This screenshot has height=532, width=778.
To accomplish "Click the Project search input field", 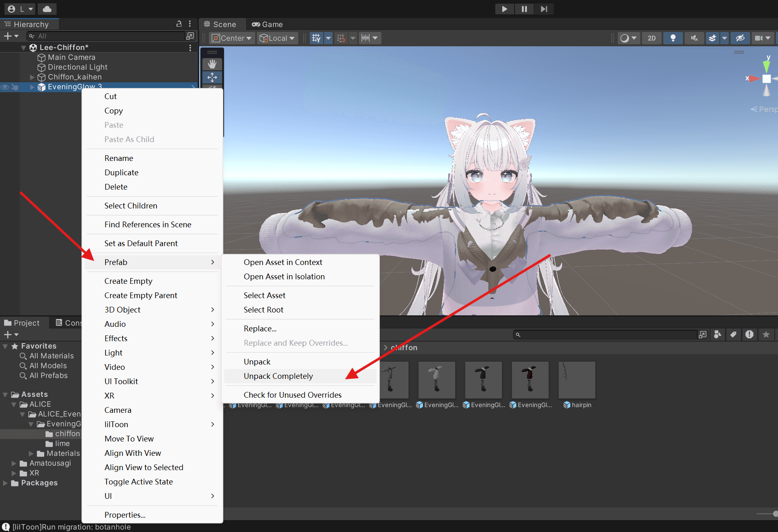I will [x=606, y=335].
